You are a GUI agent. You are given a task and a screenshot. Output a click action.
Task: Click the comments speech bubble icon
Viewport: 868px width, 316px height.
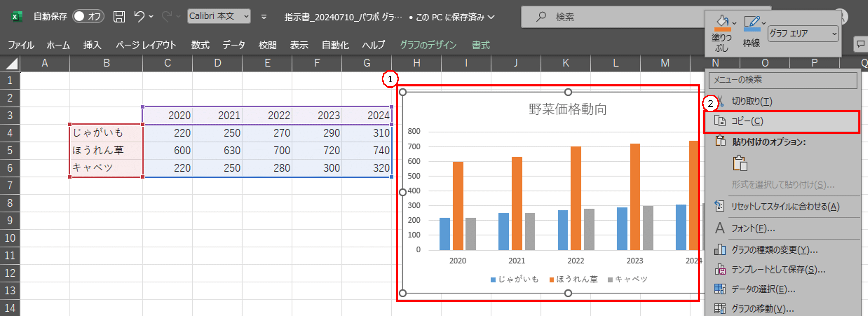click(861, 44)
